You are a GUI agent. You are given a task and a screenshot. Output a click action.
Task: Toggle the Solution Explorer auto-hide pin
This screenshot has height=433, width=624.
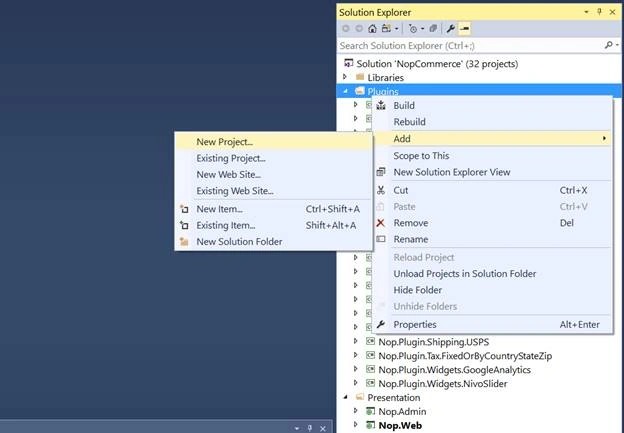coord(599,12)
